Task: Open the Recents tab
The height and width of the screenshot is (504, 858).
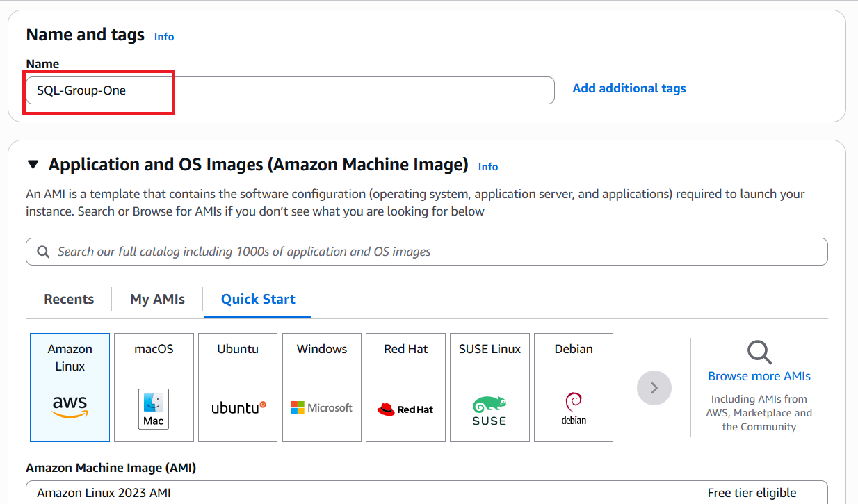Action: pos(69,299)
